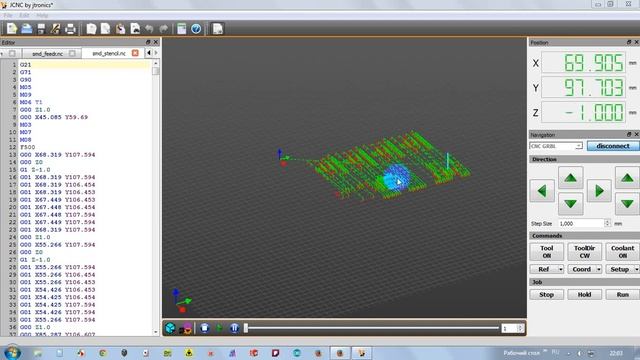This screenshot has width=640, height=360.
Task: Toggle Coolant ON button
Action: pyautogui.click(x=622, y=252)
